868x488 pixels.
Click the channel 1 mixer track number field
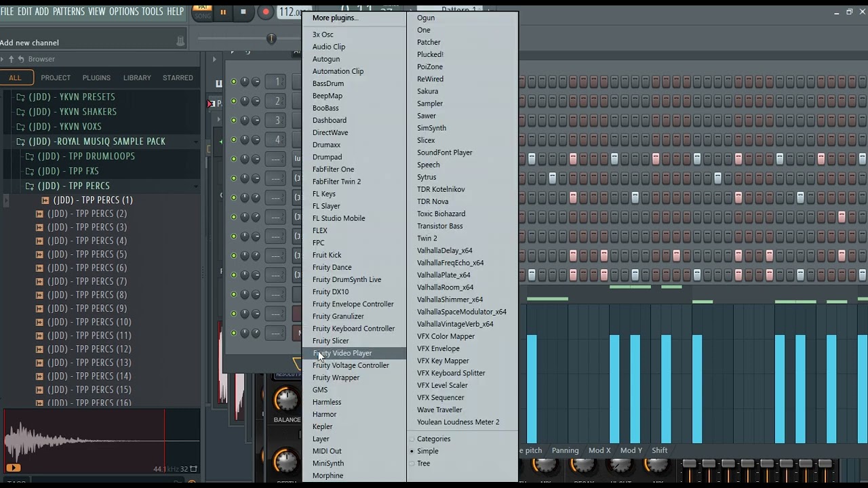pyautogui.click(x=277, y=82)
